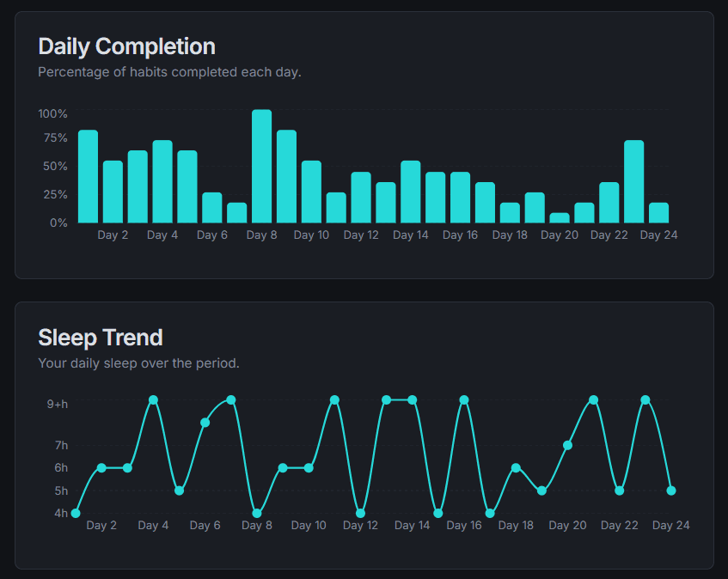
Task: Select the tallest bar in Daily Completion chart
Action: (262, 168)
